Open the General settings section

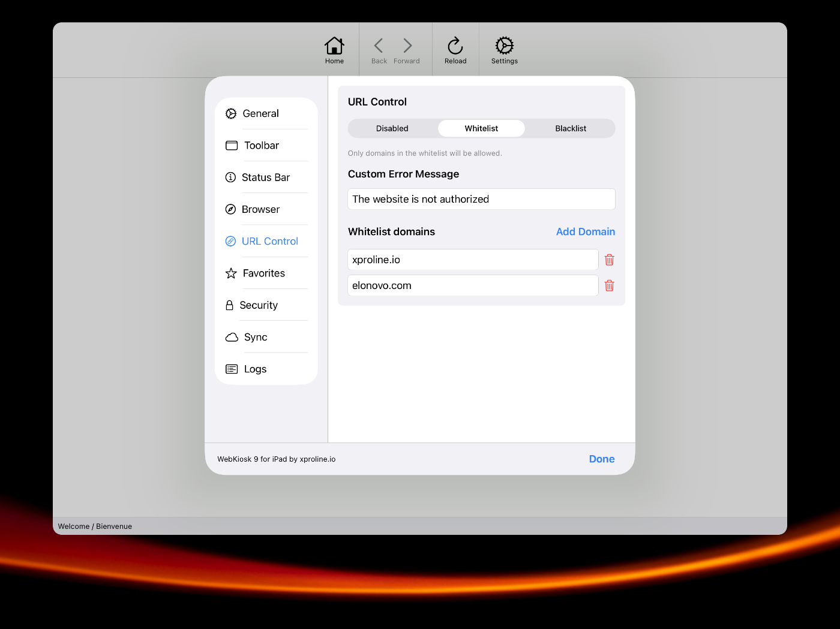260,114
